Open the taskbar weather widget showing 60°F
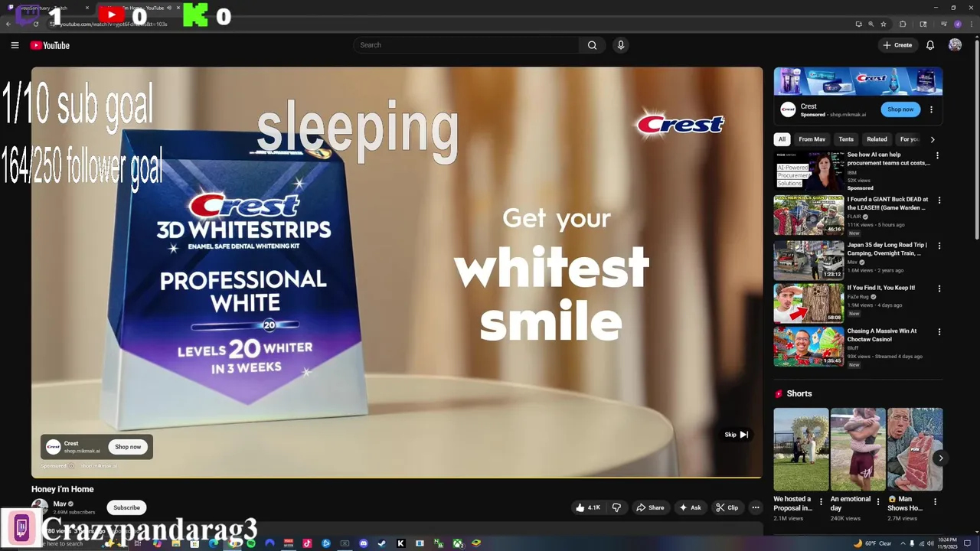This screenshot has height=551, width=980. coord(872,543)
